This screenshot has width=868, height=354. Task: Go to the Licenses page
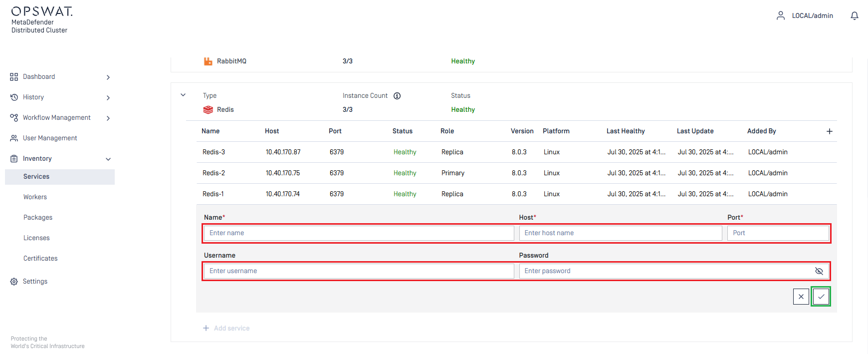pyautogui.click(x=36, y=238)
